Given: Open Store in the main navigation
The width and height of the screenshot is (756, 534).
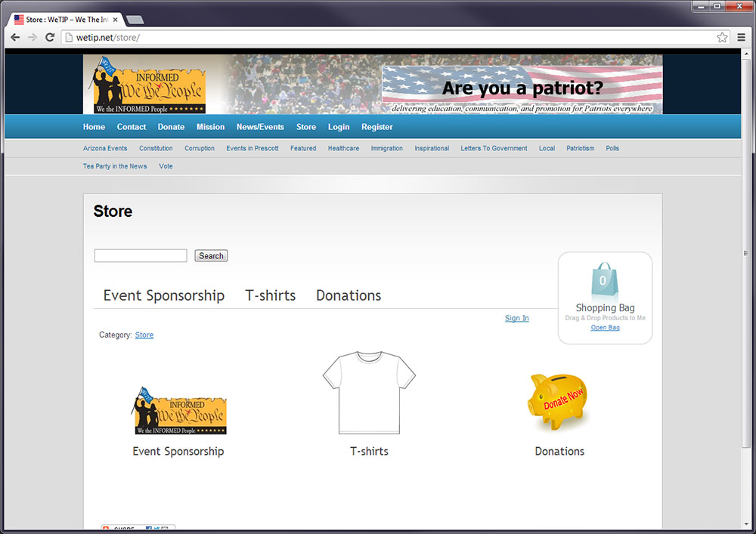Looking at the screenshot, I should click(306, 127).
